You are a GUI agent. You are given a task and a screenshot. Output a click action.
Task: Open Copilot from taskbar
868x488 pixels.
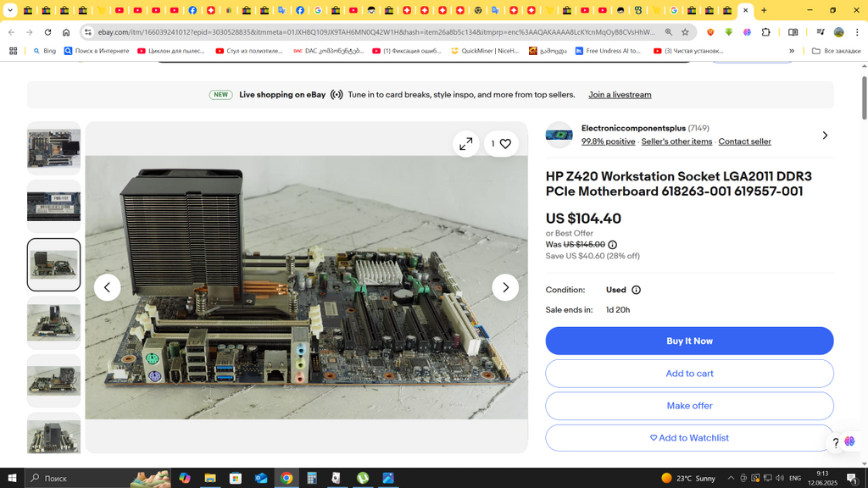[x=184, y=478]
